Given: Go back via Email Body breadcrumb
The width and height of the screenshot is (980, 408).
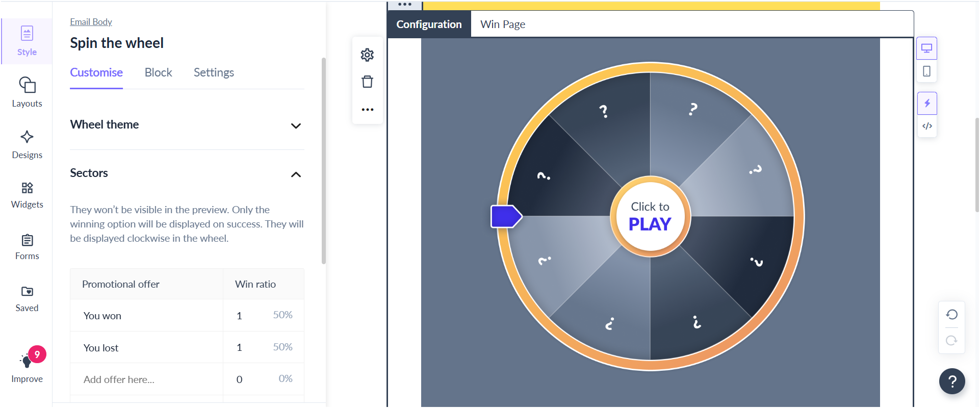Looking at the screenshot, I should (91, 22).
